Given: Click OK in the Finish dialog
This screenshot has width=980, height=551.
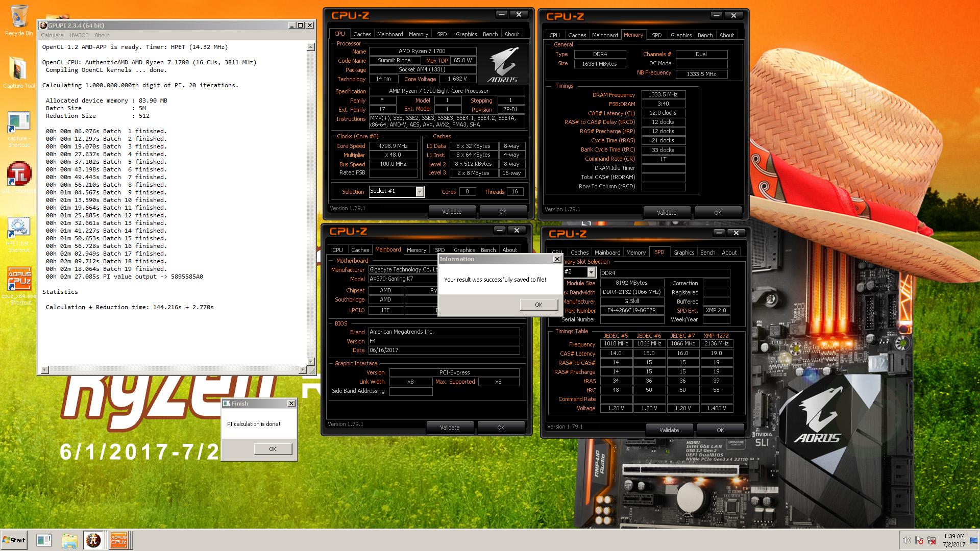Looking at the screenshot, I should (x=273, y=449).
